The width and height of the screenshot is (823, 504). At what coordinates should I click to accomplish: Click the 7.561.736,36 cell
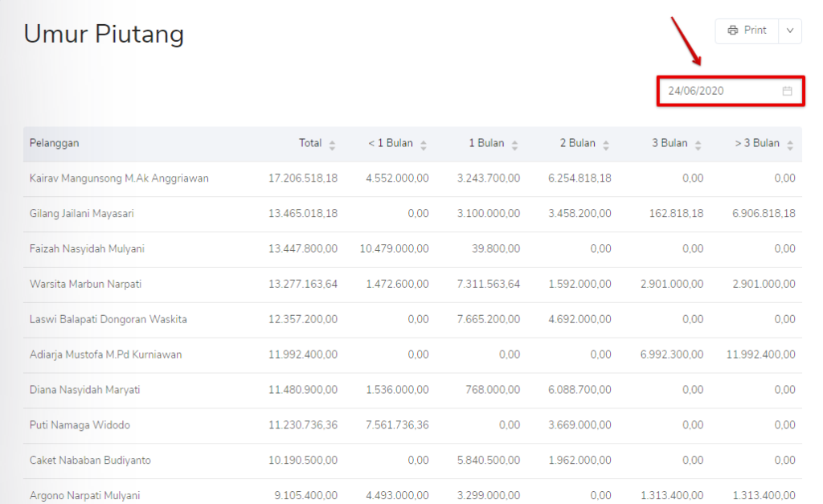point(397,424)
